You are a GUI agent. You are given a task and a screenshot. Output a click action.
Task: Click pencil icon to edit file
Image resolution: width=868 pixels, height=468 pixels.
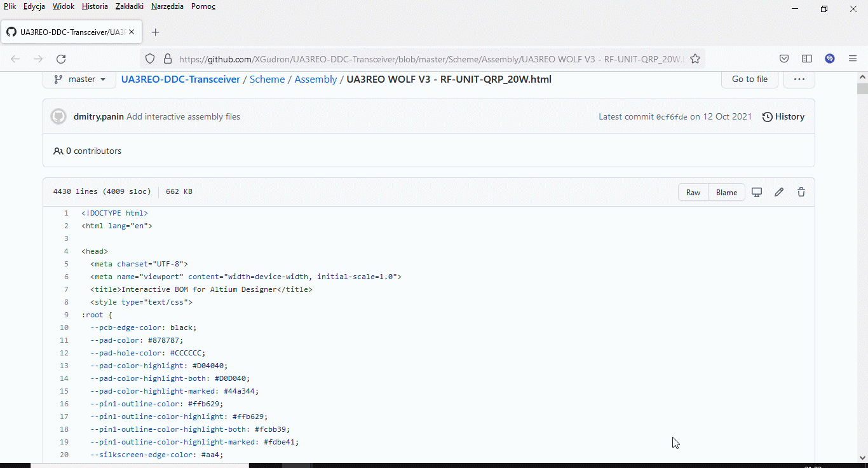(x=779, y=192)
